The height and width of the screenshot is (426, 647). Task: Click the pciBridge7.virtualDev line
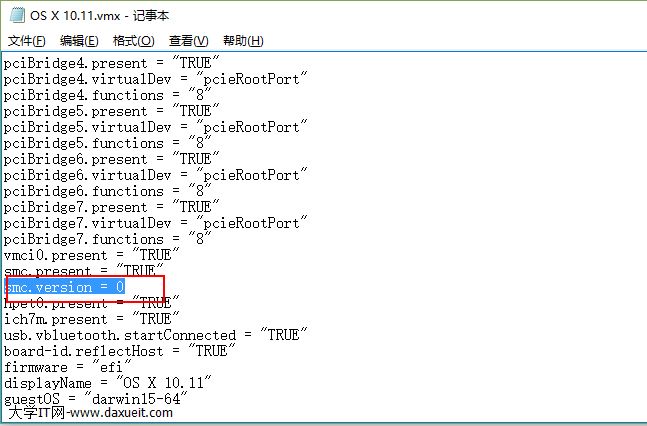pos(156,223)
